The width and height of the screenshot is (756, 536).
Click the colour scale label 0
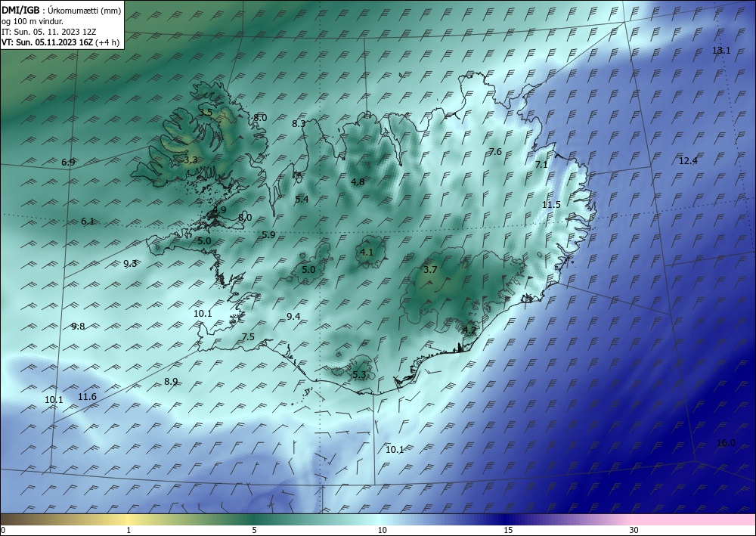pos(3,531)
